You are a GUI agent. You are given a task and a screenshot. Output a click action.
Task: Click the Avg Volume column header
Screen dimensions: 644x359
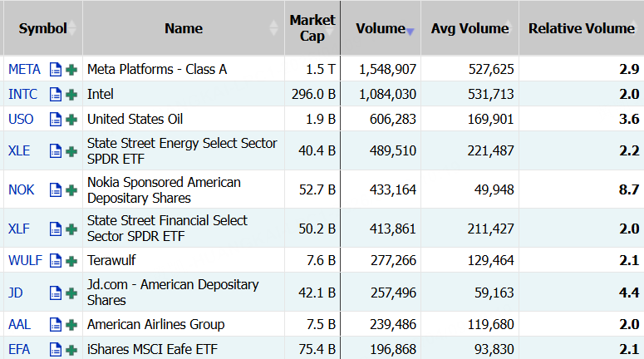tap(469, 28)
